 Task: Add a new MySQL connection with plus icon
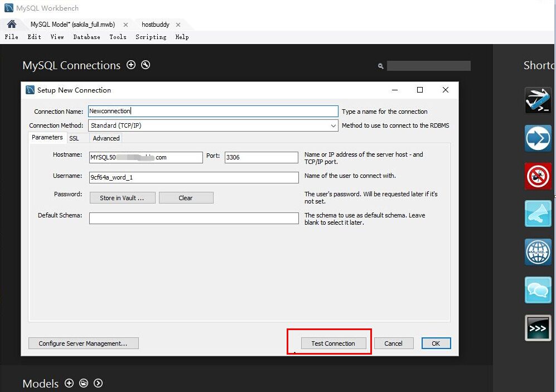131,65
